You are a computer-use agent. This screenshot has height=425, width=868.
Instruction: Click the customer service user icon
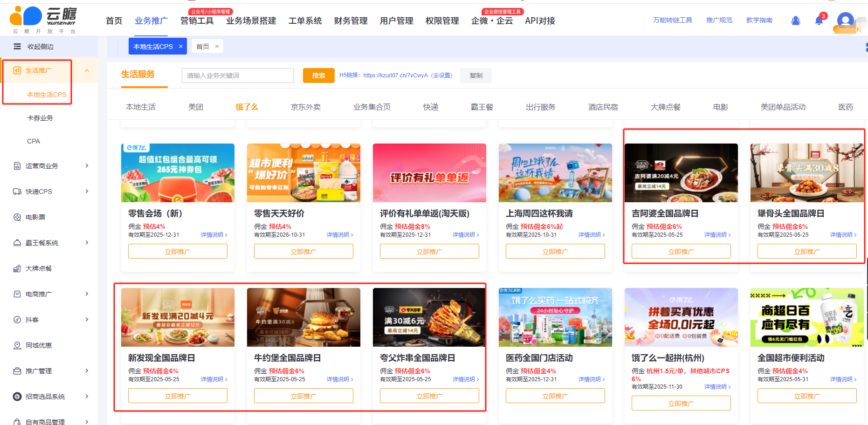(796, 21)
